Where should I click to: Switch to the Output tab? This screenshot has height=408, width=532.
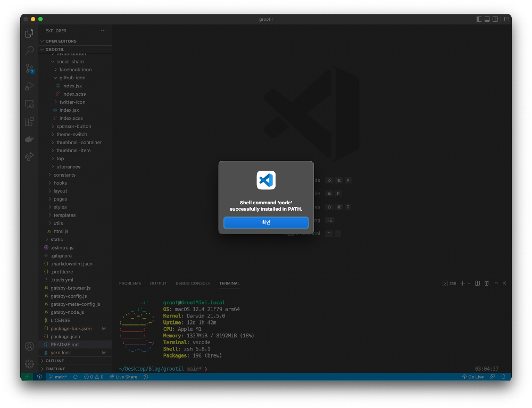tap(158, 283)
